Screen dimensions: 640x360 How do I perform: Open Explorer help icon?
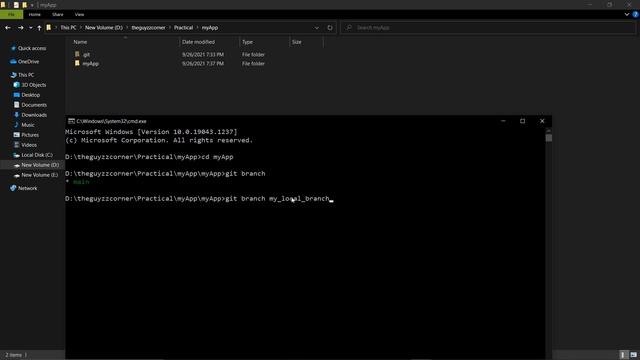point(636,14)
